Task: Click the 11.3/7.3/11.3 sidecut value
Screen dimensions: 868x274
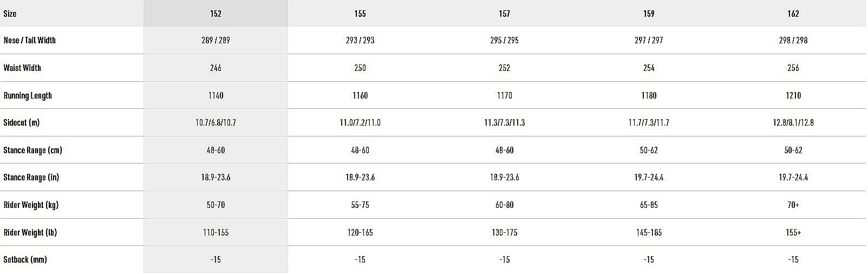Action: pyautogui.click(x=504, y=122)
